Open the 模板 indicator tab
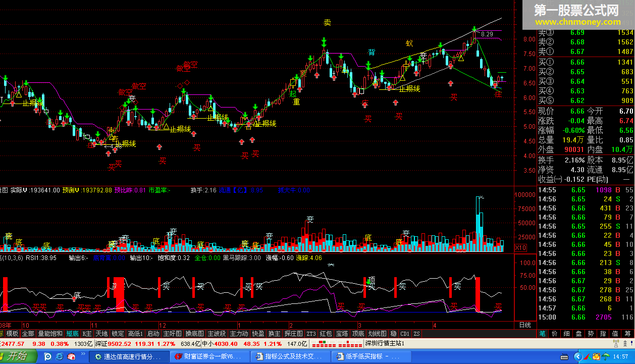 (13, 334)
